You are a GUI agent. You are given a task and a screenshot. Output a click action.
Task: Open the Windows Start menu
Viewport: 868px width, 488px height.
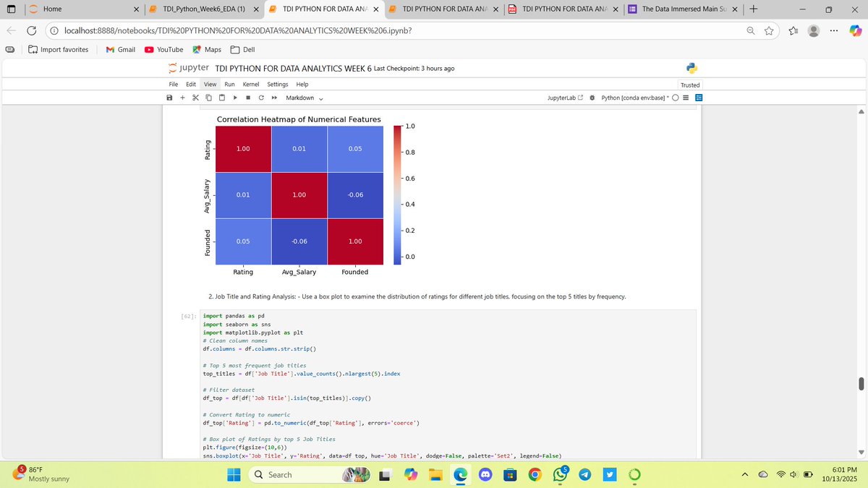(x=234, y=474)
